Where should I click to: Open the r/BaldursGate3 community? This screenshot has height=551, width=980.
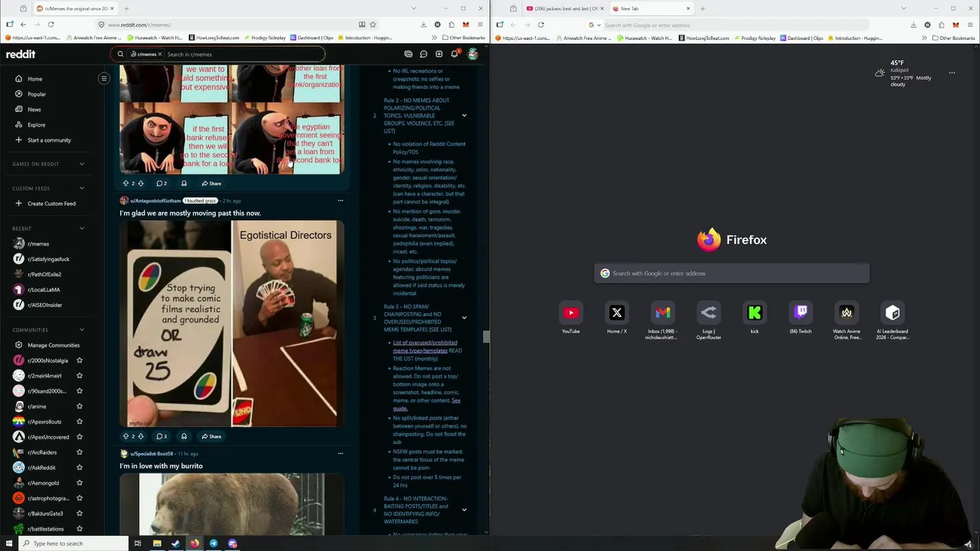click(44, 514)
